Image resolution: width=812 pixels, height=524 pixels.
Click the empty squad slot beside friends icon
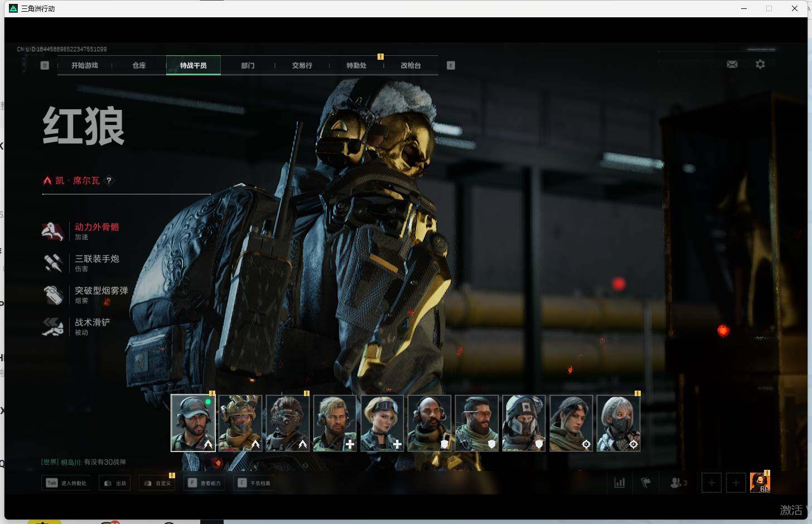(x=712, y=483)
